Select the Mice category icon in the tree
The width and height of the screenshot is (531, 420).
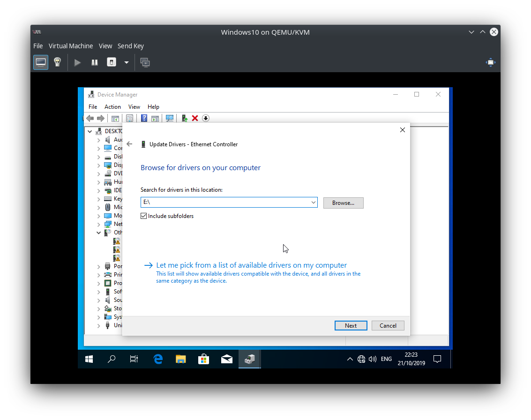click(x=108, y=207)
